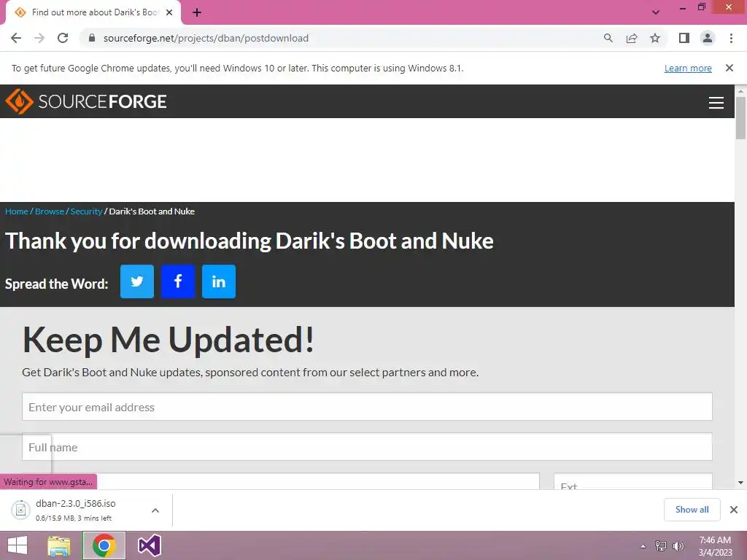Show hidden system tray icons
Viewport: 747px width, 560px height.
coord(643,546)
